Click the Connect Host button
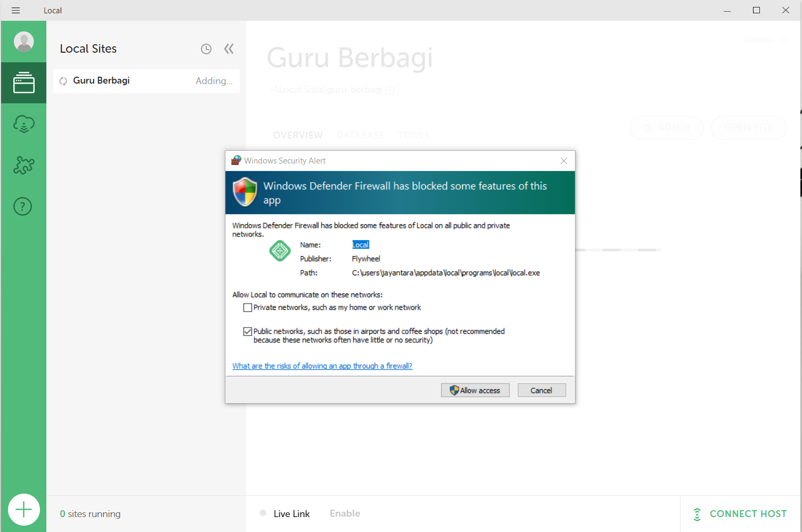 tap(741, 514)
